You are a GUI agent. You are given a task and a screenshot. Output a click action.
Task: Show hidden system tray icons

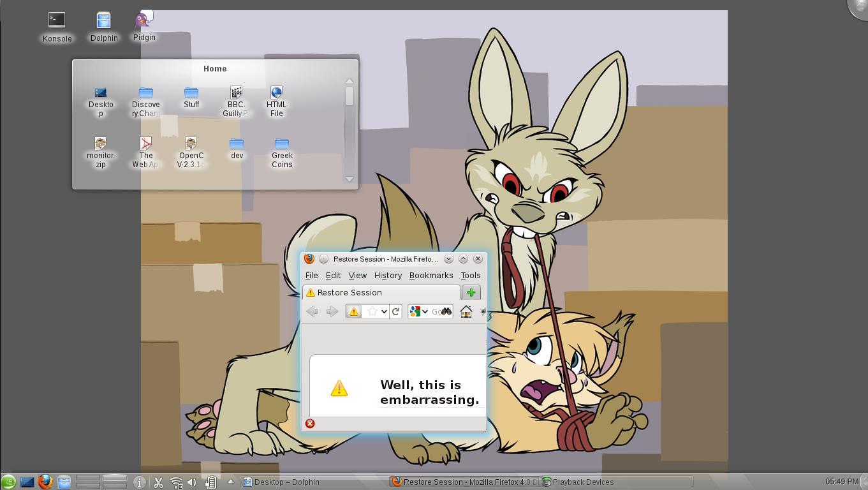point(231,482)
